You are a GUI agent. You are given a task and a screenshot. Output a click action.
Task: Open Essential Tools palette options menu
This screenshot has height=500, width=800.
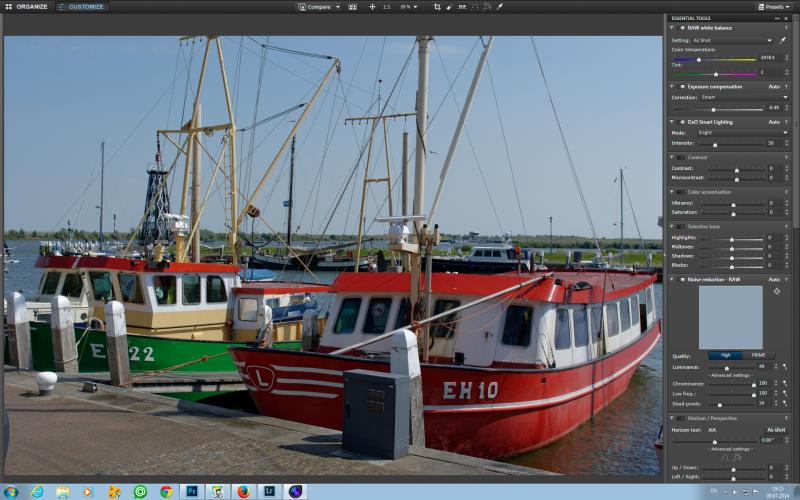point(777,18)
